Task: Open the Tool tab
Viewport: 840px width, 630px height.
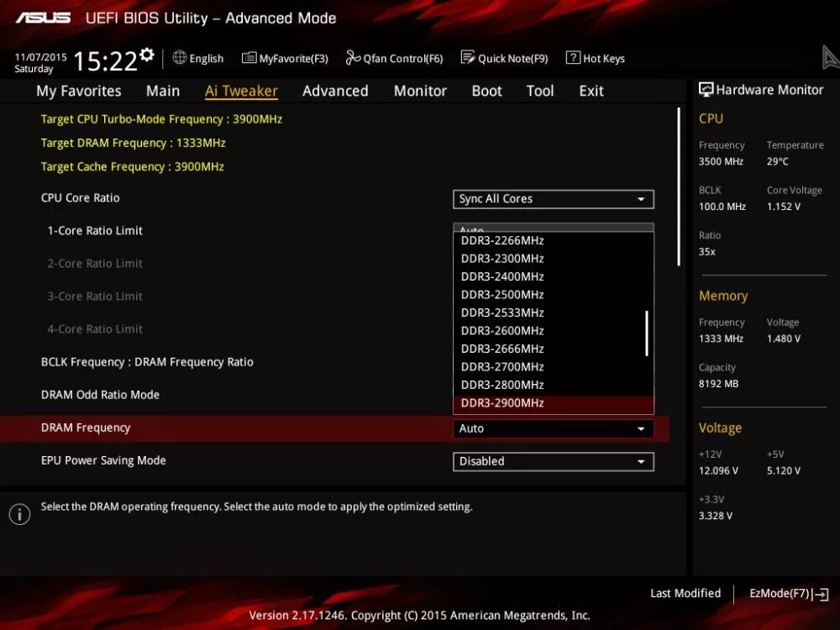Action: [540, 91]
